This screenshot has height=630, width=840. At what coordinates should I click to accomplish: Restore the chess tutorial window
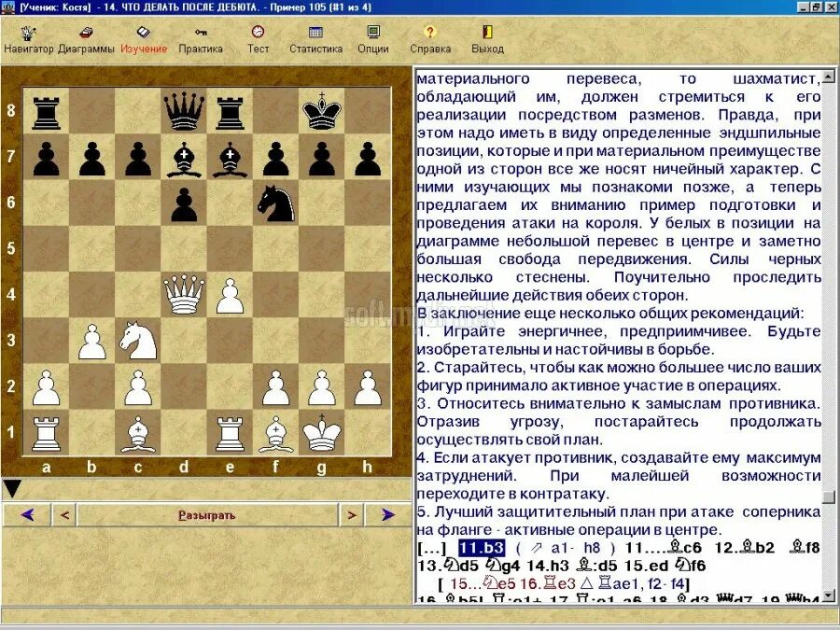tap(816, 7)
